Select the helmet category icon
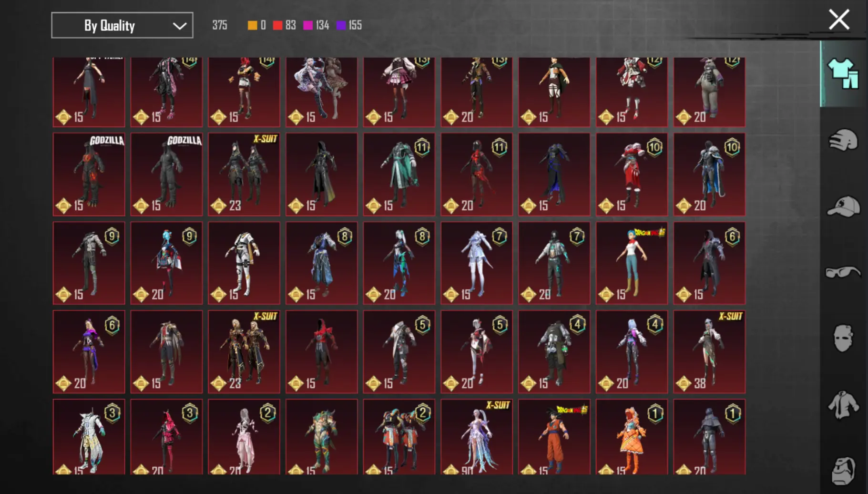This screenshot has height=494, width=868. [x=843, y=140]
